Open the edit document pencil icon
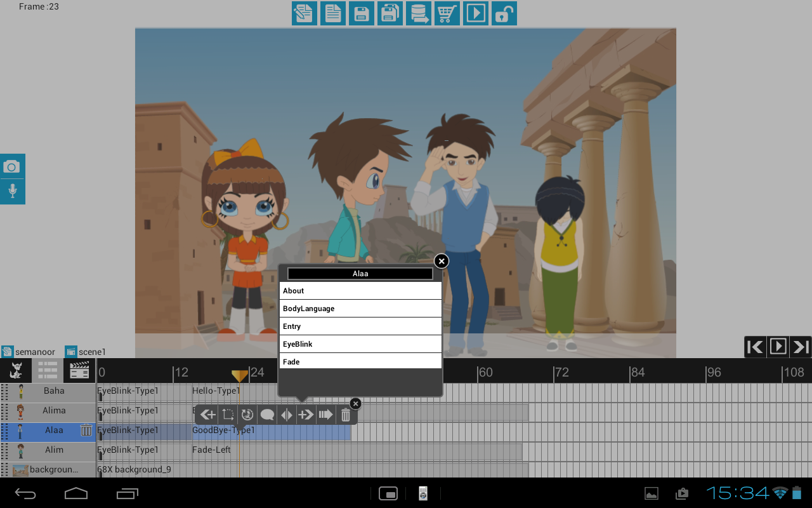The height and width of the screenshot is (508, 812). pyautogui.click(x=304, y=13)
